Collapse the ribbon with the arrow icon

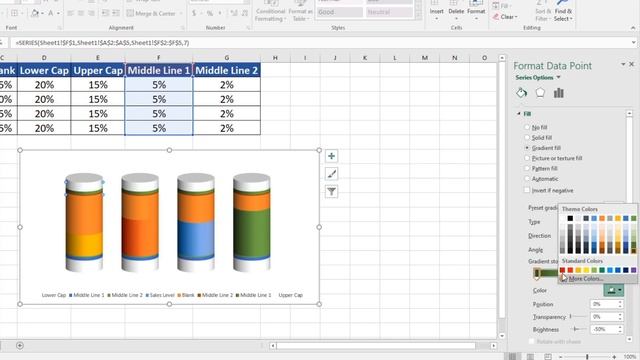coord(633,28)
